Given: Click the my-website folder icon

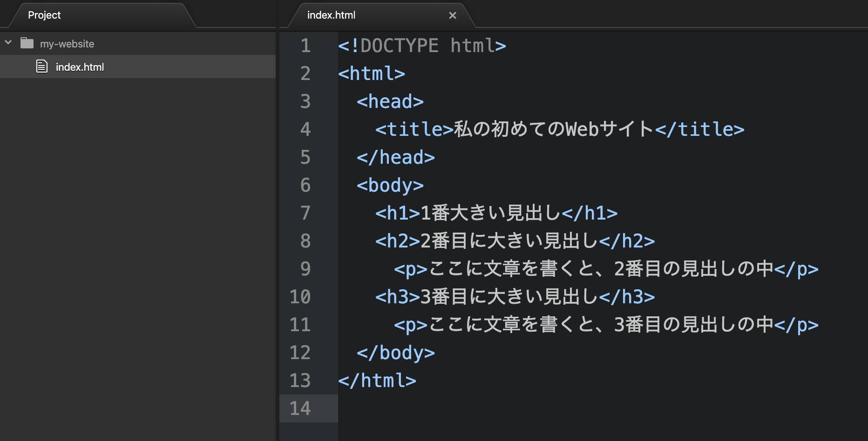Looking at the screenshot, I should coord(27,43).
